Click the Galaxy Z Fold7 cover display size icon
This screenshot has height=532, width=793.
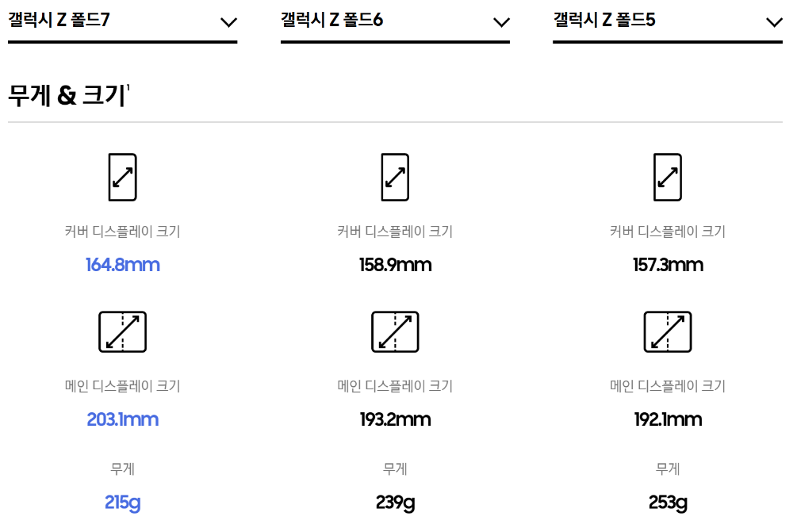pyautogui.click(x=122, y=177)
